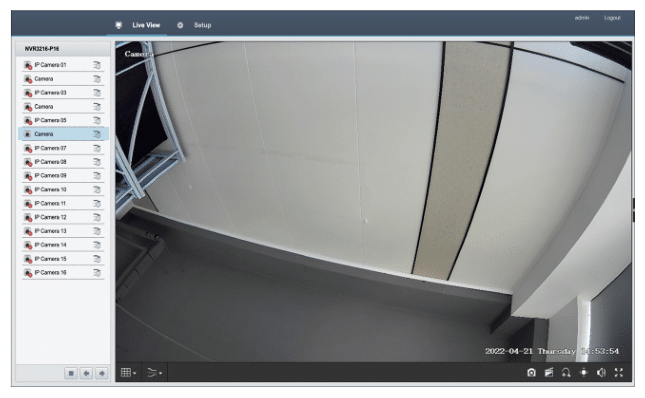Open PTZ control icon in toolbar
The image size is (645, 398).
[584, 373]
